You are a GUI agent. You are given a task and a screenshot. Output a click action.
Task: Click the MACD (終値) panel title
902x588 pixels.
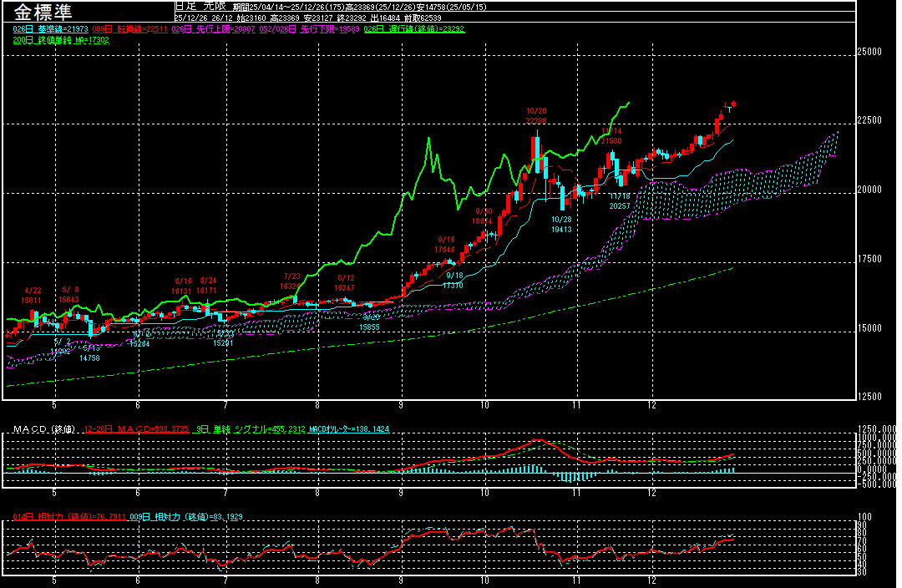tap(42, 429)
